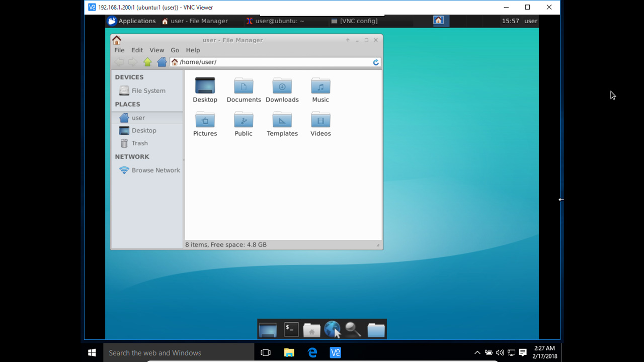
Task: Launch the Find Files search icon in dock
Action: (353, 329)
